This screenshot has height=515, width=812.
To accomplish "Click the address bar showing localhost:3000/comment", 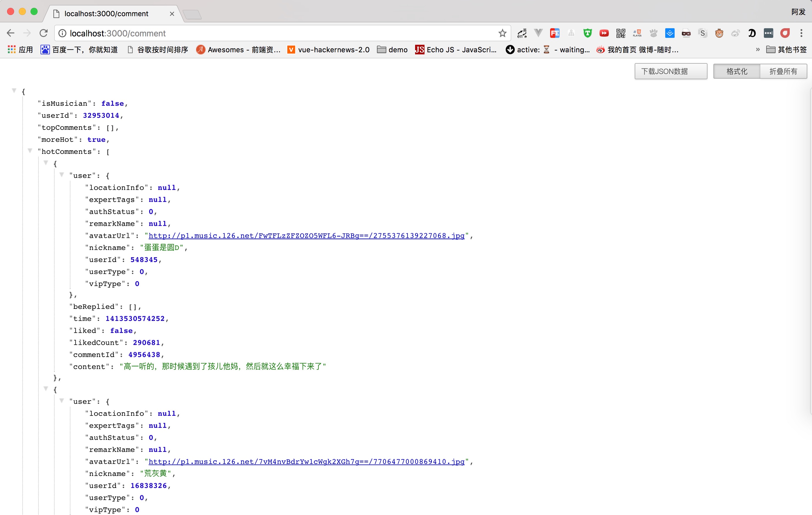I will point(270,33).
